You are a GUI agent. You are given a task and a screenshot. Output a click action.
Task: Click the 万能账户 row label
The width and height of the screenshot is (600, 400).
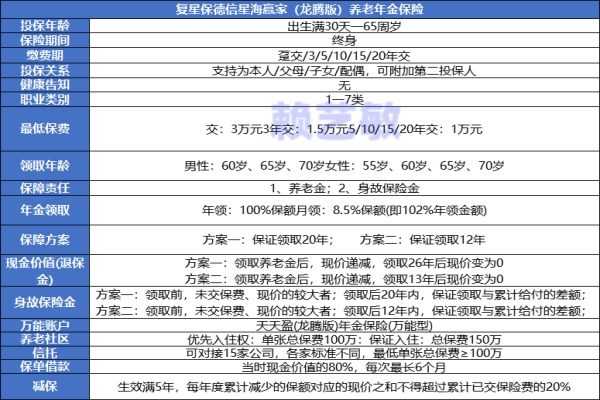click(x=45, y=325)
